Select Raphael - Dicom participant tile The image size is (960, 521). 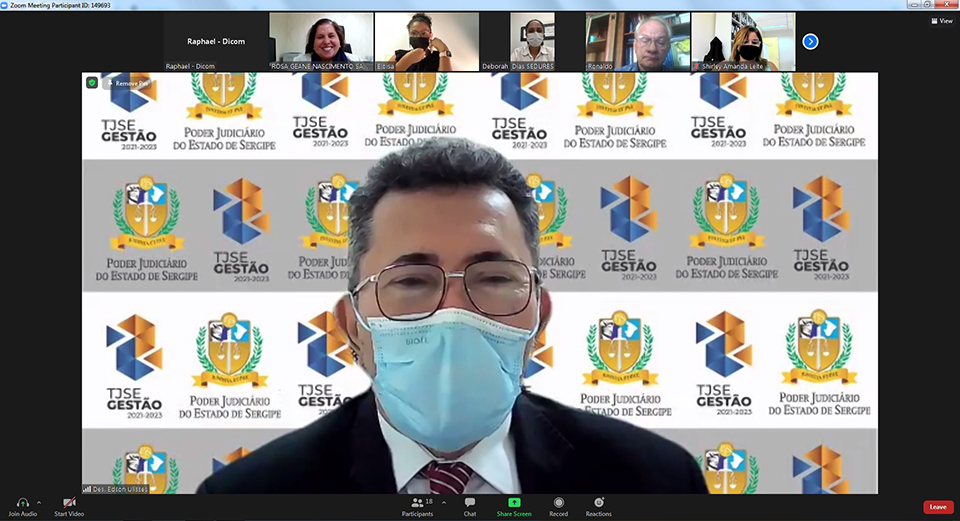(x=216, y=41)
